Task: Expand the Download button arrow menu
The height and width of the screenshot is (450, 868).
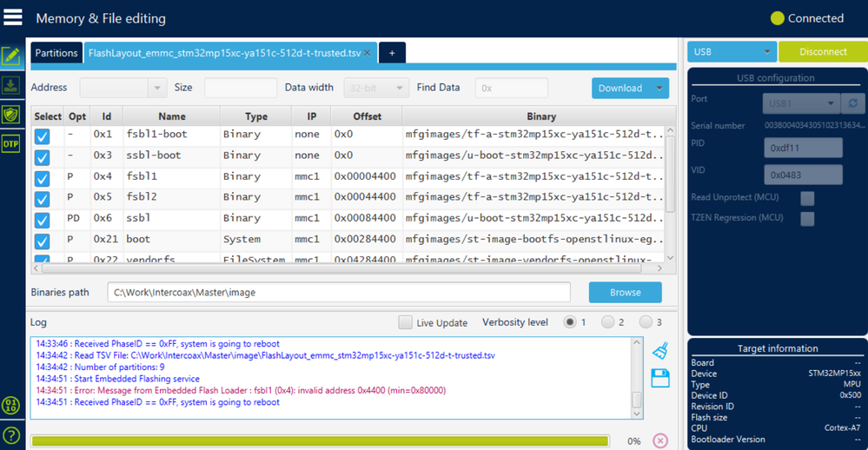Action: (x=659, y=88)
